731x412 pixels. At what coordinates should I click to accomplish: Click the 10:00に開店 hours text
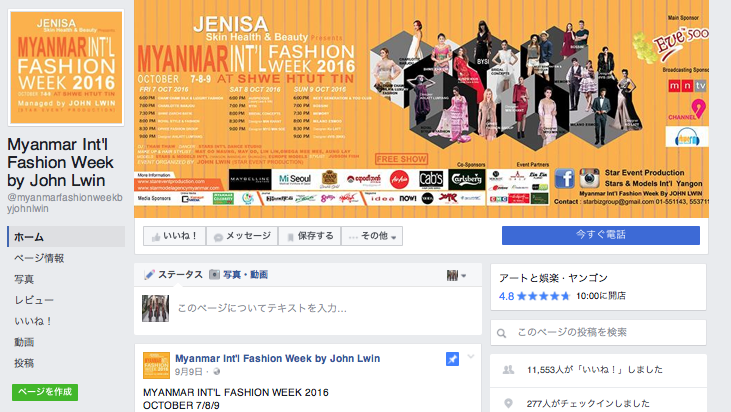(x=601, y=296)
